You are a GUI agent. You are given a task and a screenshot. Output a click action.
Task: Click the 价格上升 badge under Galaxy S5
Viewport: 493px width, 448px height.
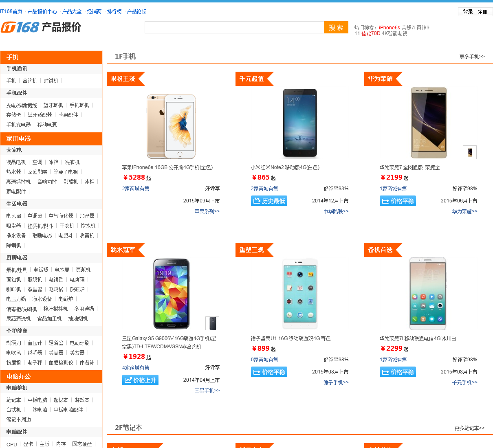(x=140, y=380)
